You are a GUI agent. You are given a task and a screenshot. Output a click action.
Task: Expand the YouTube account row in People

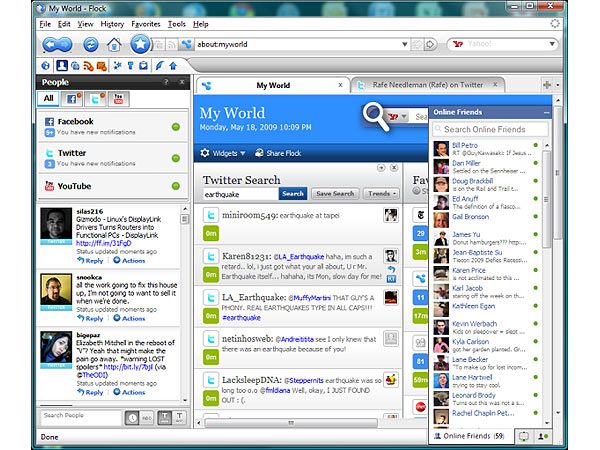tap(113, 186)
